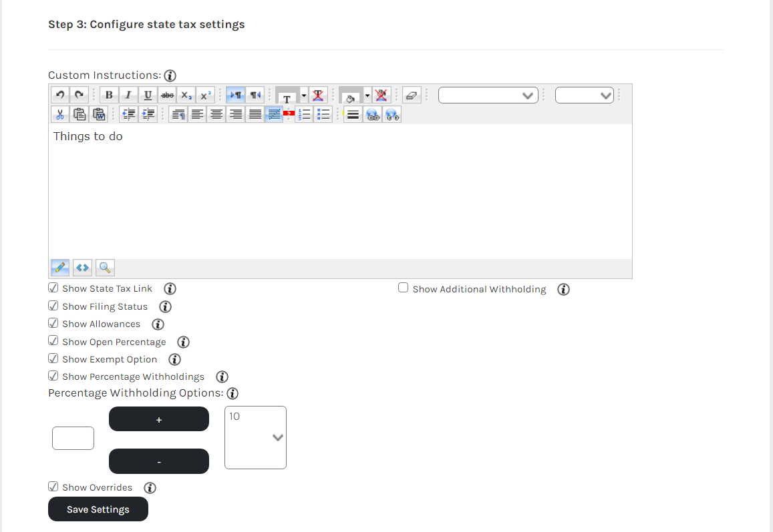Click the highlighted blue alignment icon
The width and height of the screenshot is (773, 532).
click(274, 114)
